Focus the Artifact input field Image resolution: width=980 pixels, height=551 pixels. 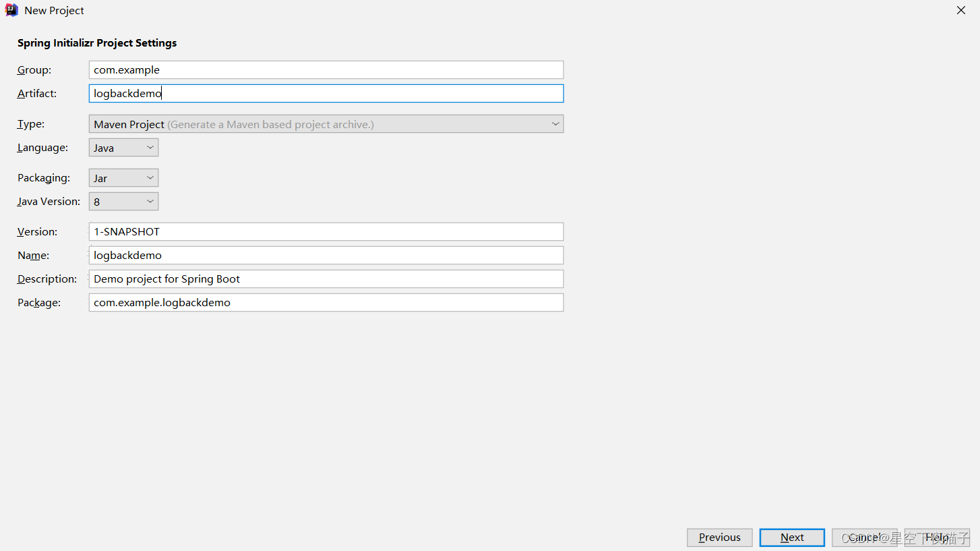[x=326, y=94]
